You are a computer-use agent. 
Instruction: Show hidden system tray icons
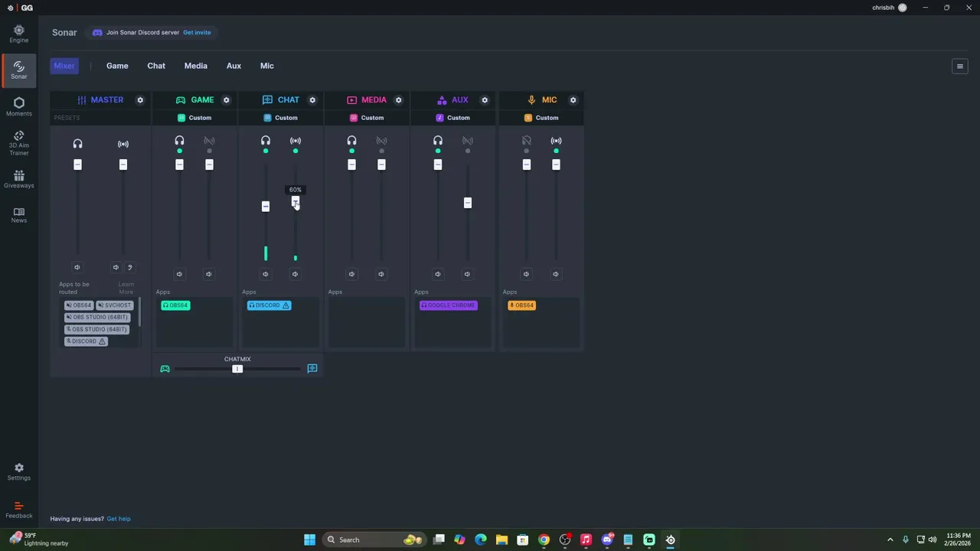point(890,540)
